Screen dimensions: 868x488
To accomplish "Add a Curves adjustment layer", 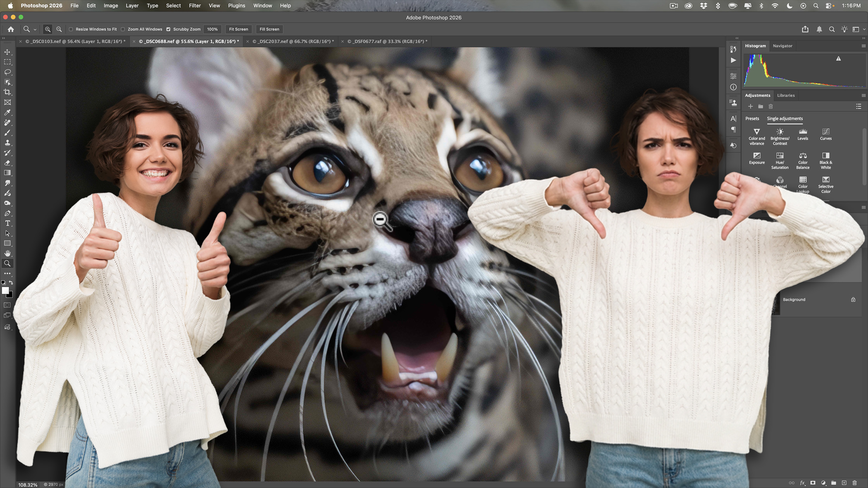I will coord(826,134).
